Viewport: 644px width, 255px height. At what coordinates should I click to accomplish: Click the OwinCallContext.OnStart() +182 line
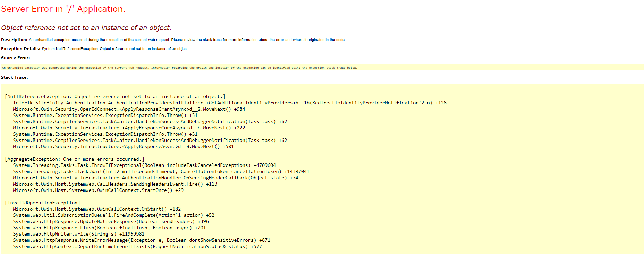click(97, 209)
